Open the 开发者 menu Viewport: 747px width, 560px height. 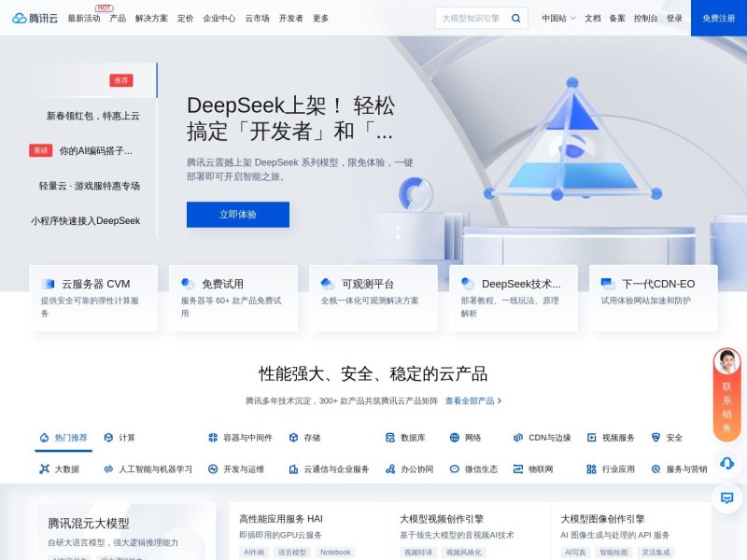click(x=291, y=18)
